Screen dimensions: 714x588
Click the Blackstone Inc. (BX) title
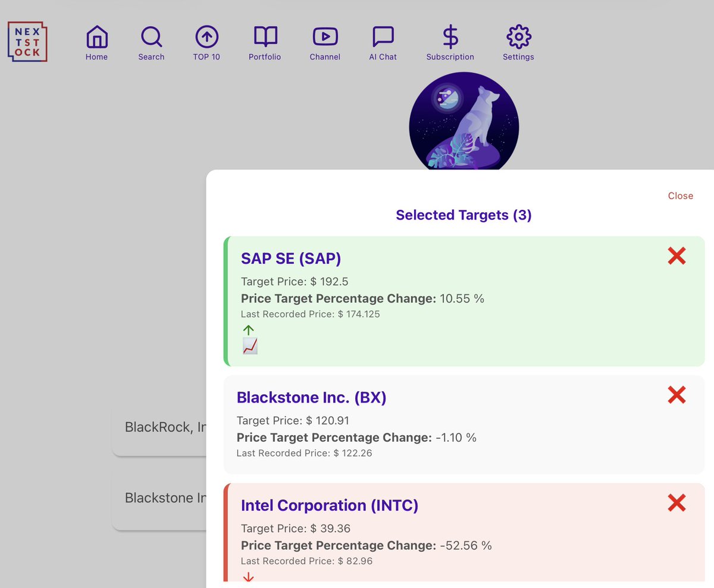click(311, 397)
